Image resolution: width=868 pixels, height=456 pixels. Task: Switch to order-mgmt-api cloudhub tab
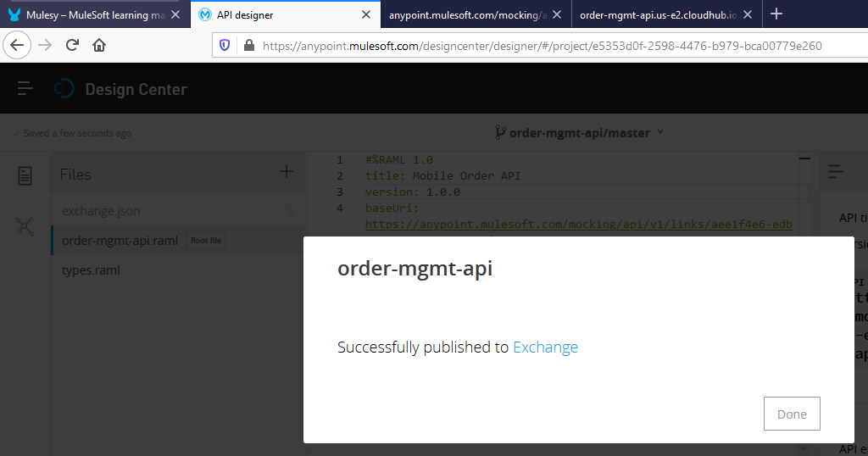coord(666,15)
